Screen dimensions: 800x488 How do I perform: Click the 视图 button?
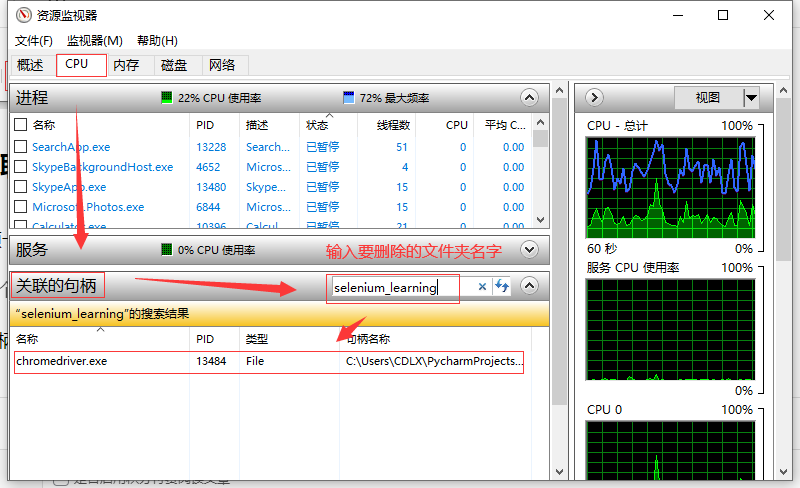[x=707, y=97]
